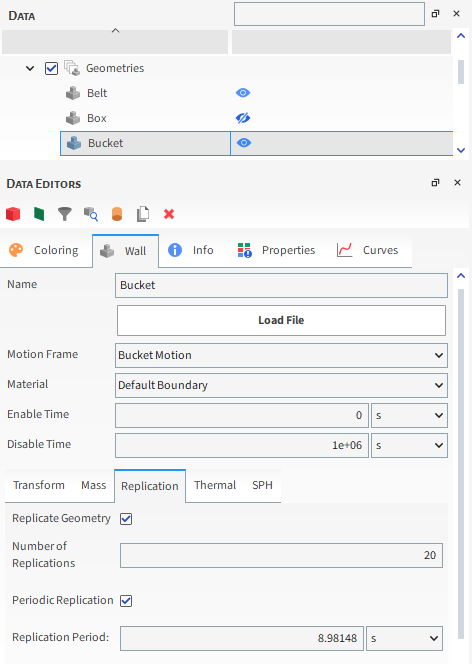Click the Data panel search box
The image size is (472, 664).
329,14
